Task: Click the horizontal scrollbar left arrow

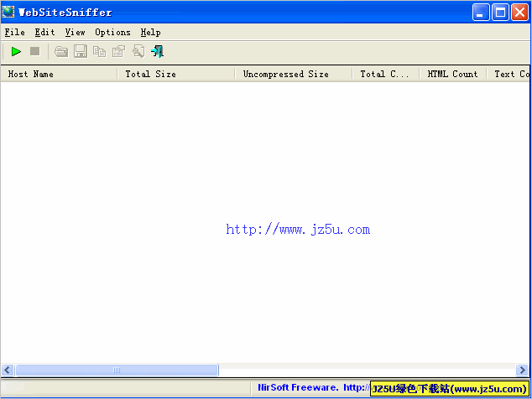Action: pos(8,370)
